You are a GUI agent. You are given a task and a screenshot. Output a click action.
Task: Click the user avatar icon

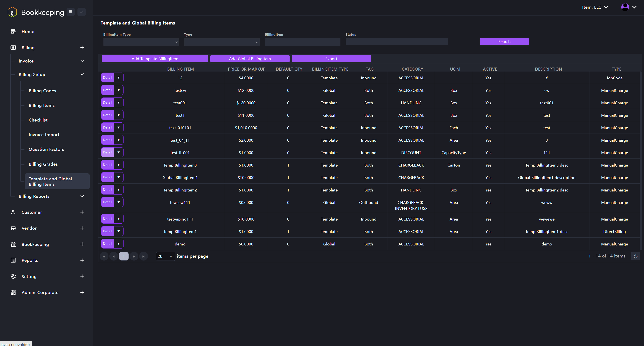(x=625, y=7)
